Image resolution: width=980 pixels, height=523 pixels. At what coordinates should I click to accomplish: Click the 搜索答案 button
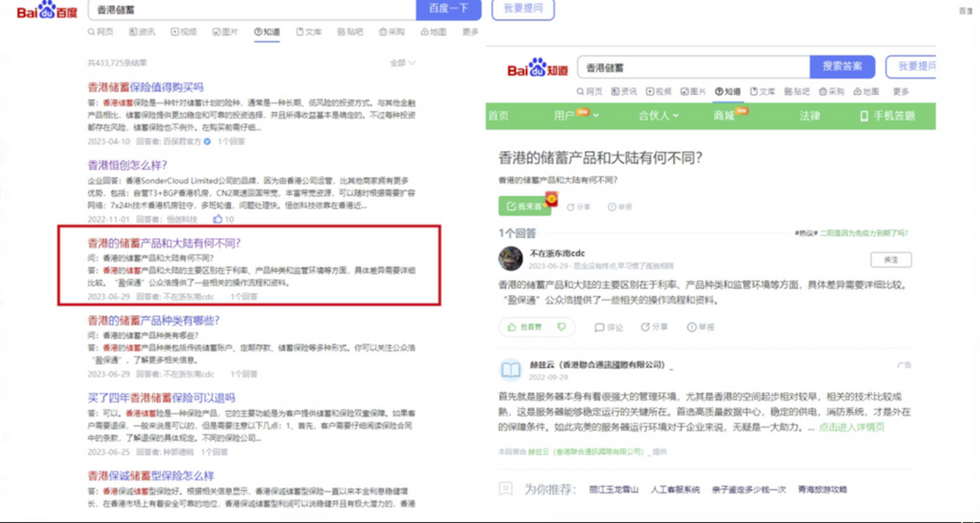point(842,67)
